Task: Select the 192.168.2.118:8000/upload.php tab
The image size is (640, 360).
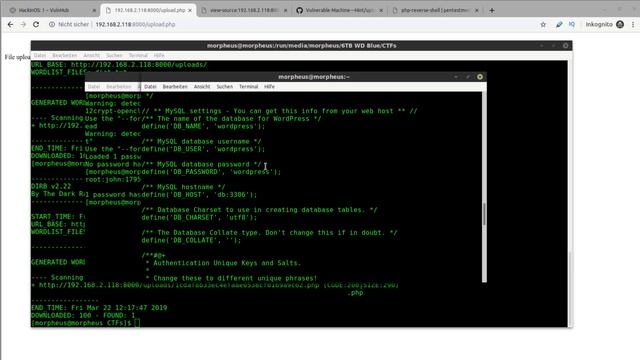Action: coord(149,10)
